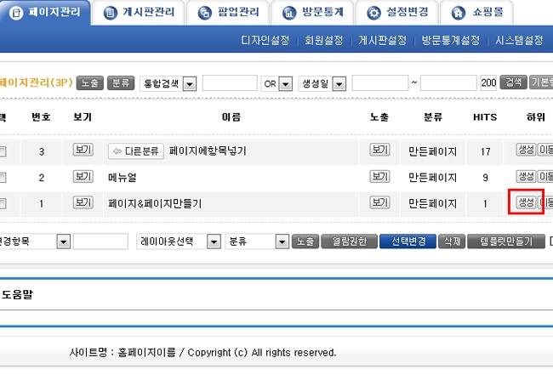Click 만든페이지 category in row 3
Image resolution: width=553 pixels, height=392 pixels.
click(432, 151)
